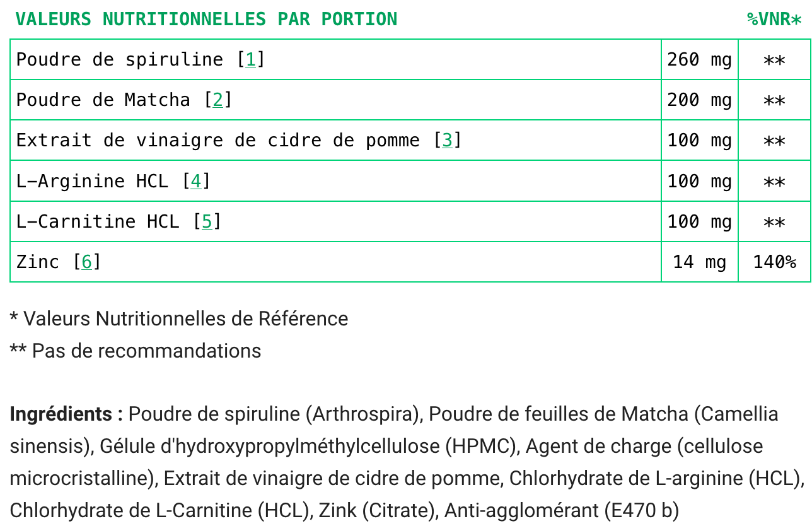Click the "Poudre de spiruline" row label
Screen dimensions: 812x526
(x=120, y=60)
